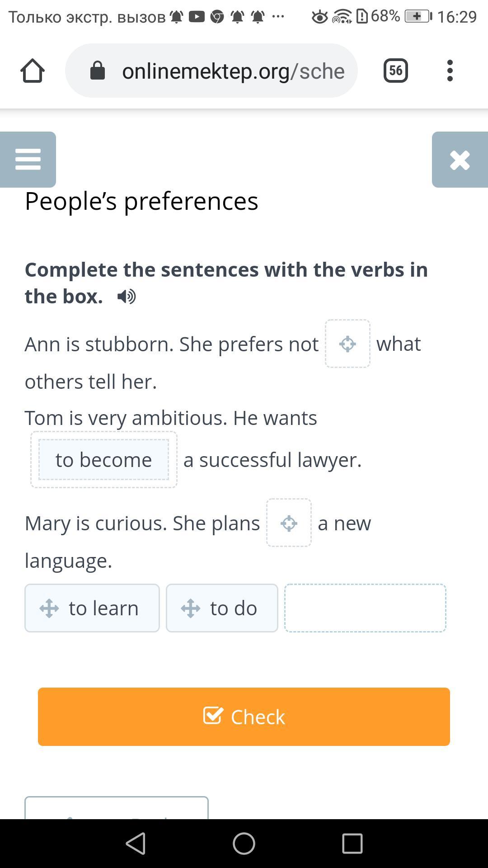This screenshot has height=868, width=488.
Task: Open the browser three-dot menu
Action: (x=450, y=71)
